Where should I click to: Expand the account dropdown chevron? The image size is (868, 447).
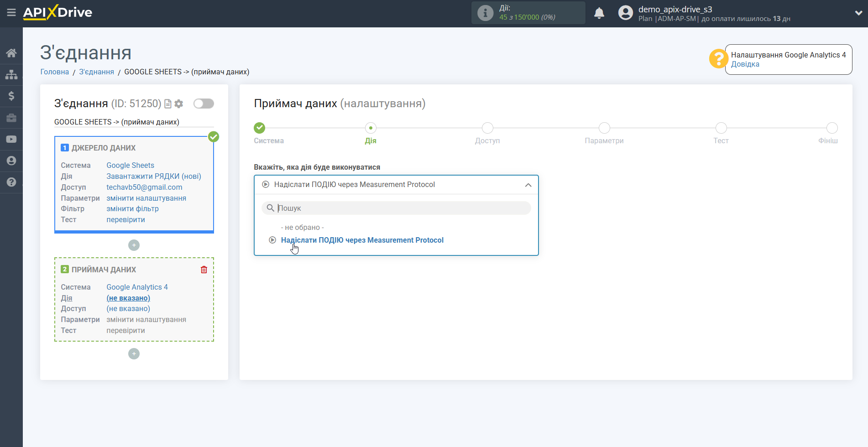point(858,13)
